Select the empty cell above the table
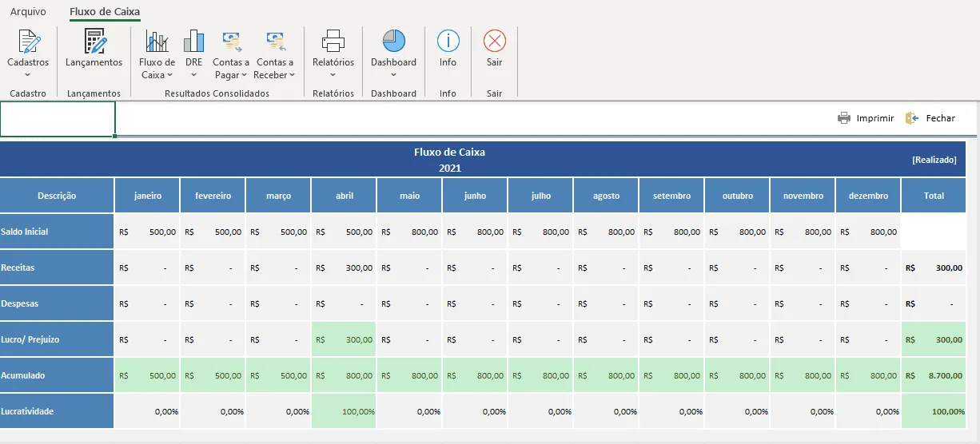The image size is (980, 444). 58,119
